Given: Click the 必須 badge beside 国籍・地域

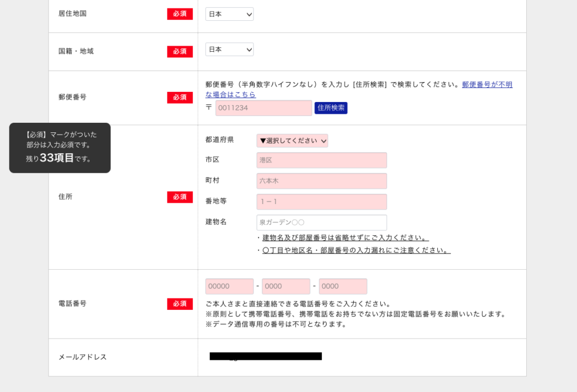Looking at the screenshot, I should [180, 51].
